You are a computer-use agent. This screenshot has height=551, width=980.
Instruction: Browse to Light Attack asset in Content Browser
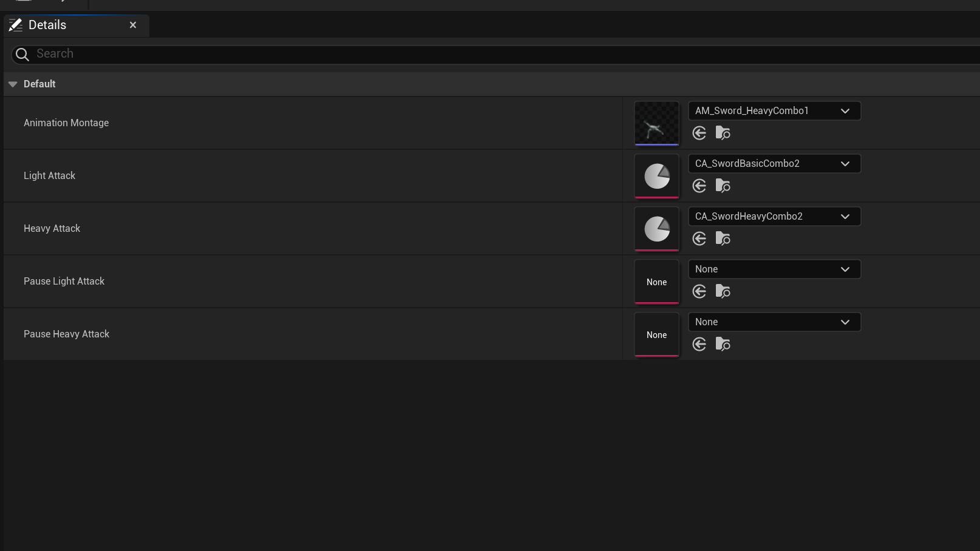tap(723, 186)
